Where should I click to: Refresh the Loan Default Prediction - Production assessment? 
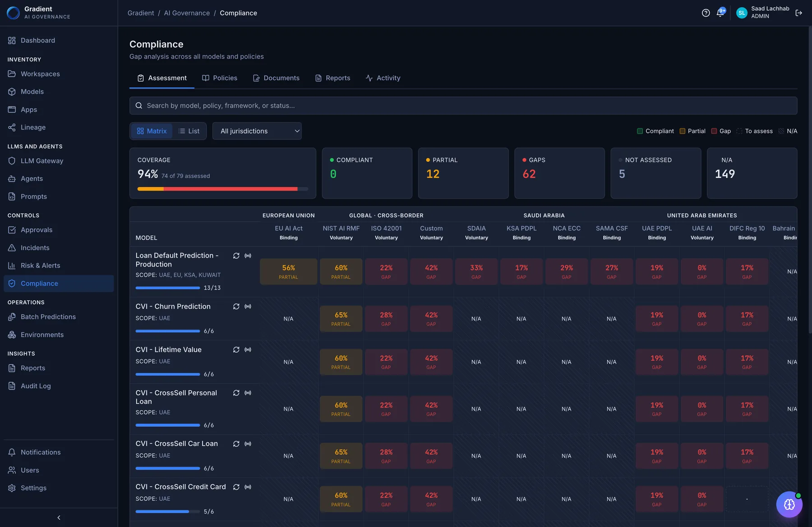[x=236, y=256]
